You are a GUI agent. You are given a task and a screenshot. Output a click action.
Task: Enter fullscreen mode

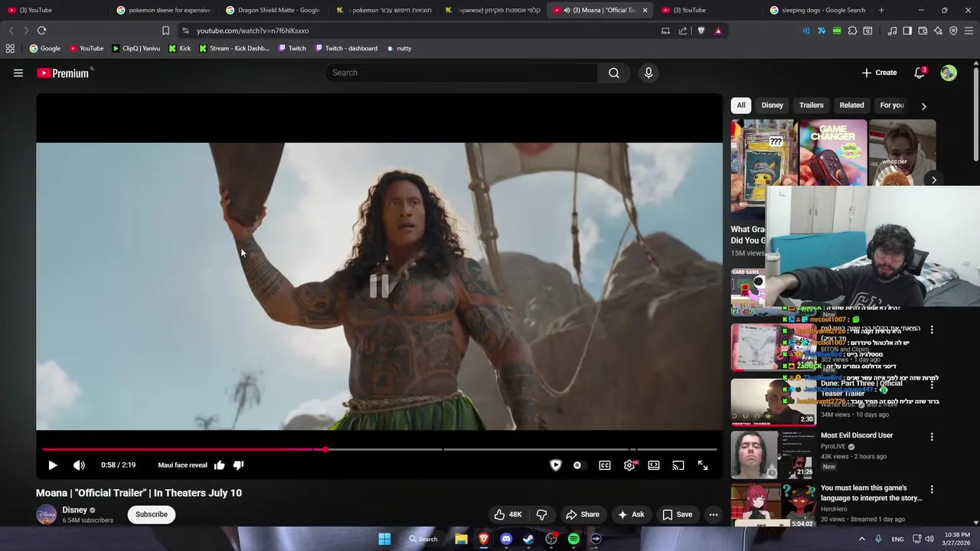click(x=703, y=465)
